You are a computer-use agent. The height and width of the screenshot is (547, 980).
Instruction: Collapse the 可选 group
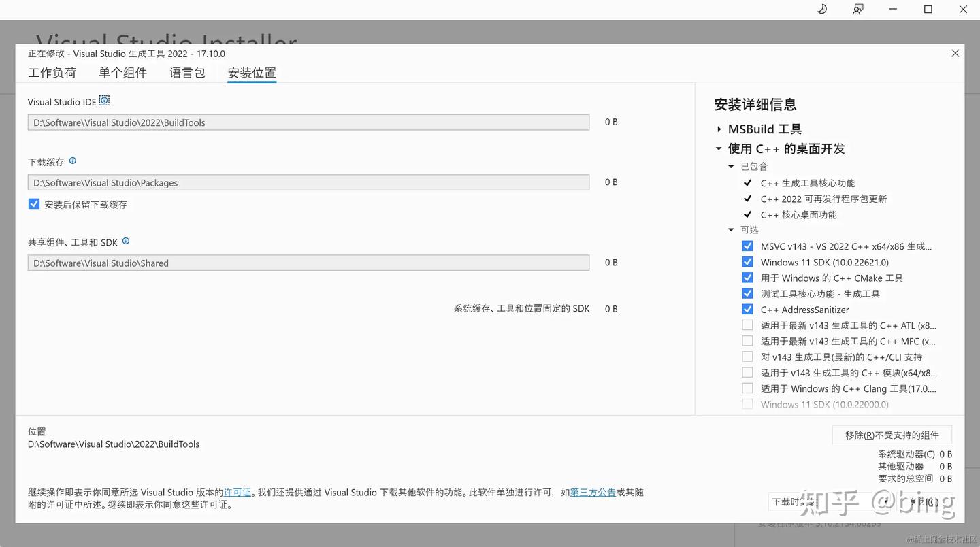tap(732, 230)
